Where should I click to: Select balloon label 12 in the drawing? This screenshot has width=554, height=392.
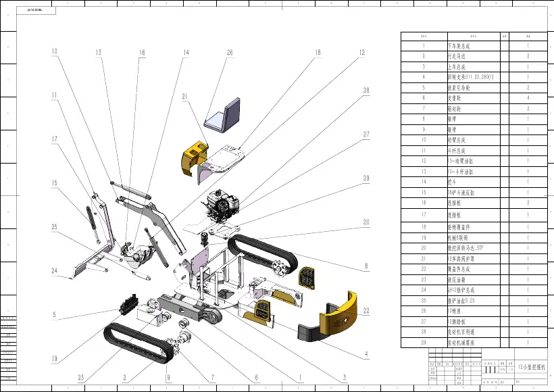point(362,53)
